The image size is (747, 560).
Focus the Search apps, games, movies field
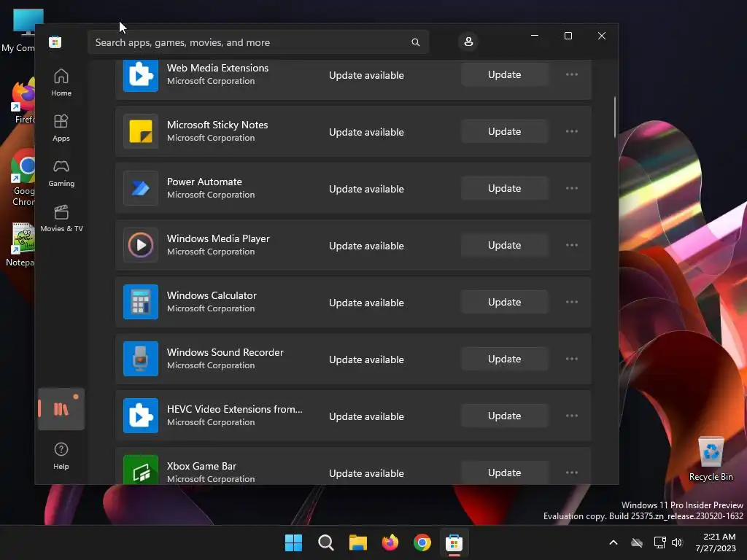(x=258, y=42)
